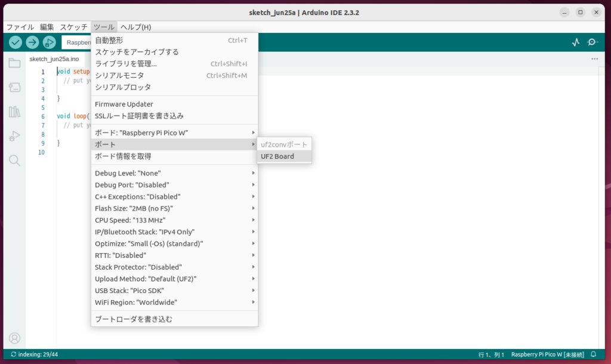Open the 編集 menu
Viewport: 611px width, 364px height.
tap(47, 27)
